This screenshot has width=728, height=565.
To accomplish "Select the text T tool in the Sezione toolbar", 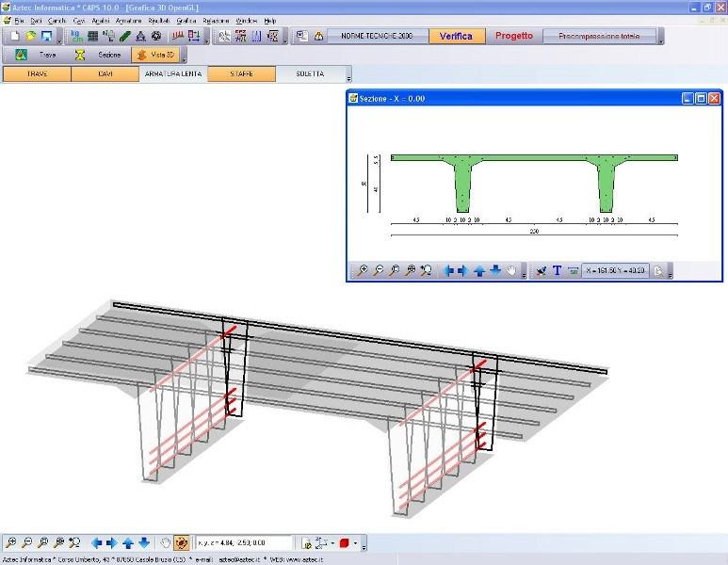I will (557, 271).
